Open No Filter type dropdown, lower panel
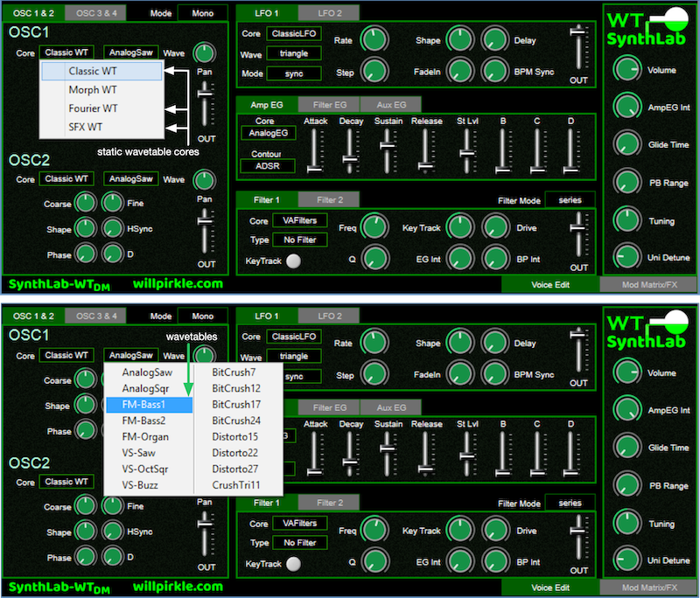 pyautogui.click(x=299, y=543)
